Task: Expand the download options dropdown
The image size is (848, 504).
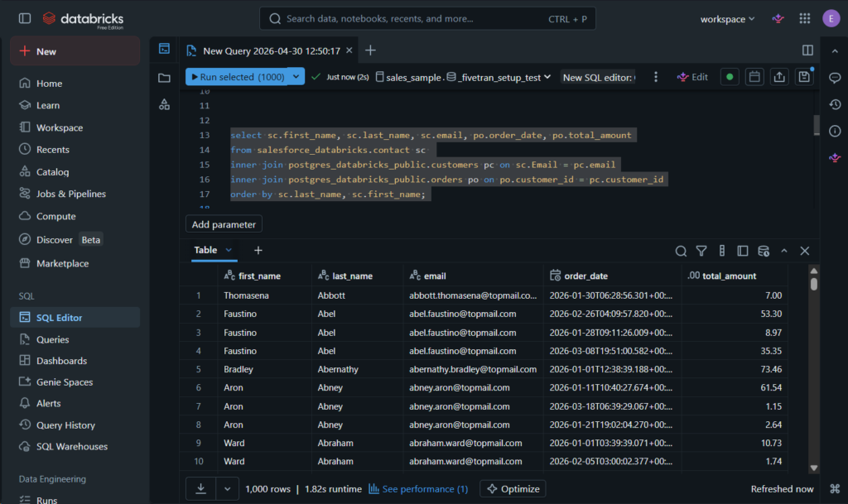Action: (227, 488)
